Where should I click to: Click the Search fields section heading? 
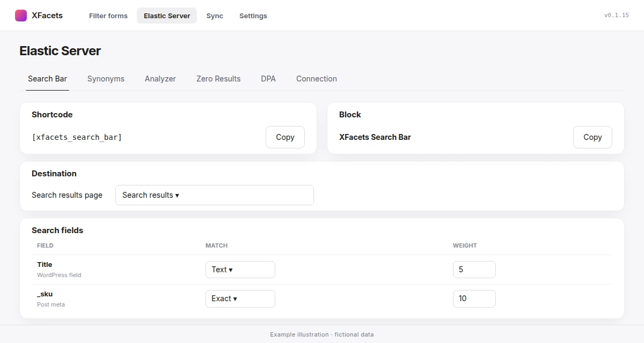(57, 230)
